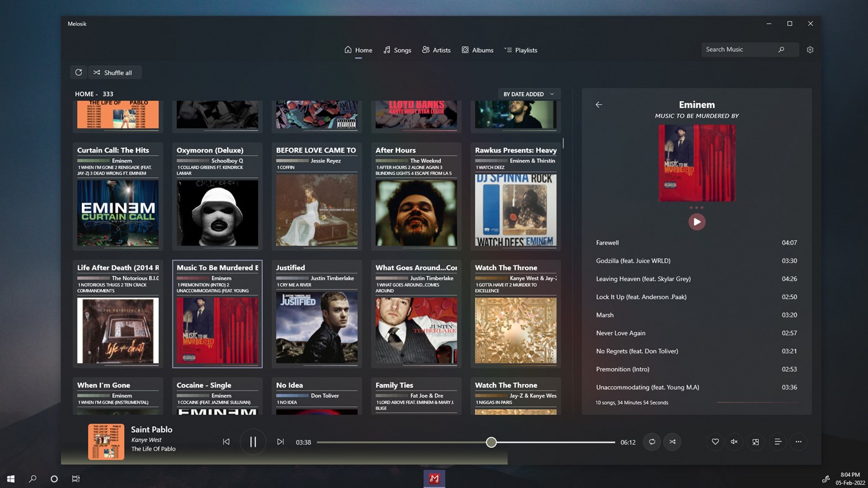
Task: Open the Settings gear icon
Action: click(x=810, y=50)
